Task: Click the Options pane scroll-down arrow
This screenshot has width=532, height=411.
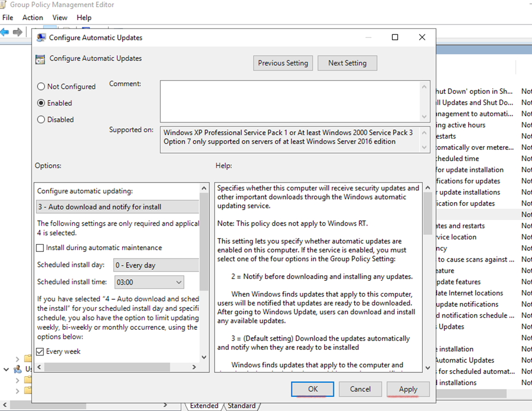Action: pyautogui.click(x=204, y=357)
